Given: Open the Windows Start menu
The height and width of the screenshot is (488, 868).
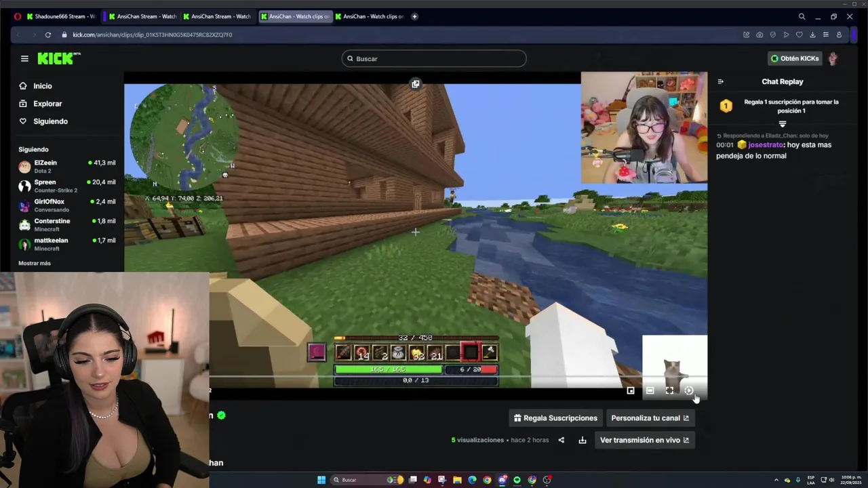Looking at the screenshot, I should [321, 480].
